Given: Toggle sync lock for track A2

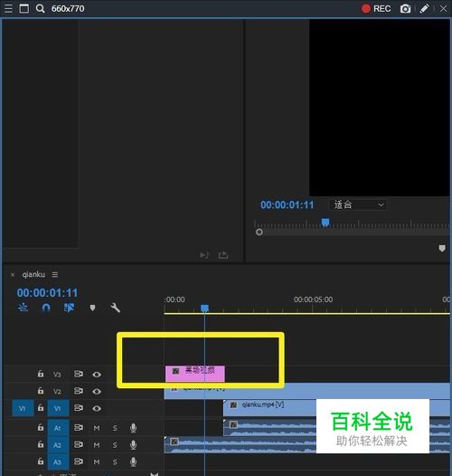Looking at the screenshot, I should (x=79, y=444).
